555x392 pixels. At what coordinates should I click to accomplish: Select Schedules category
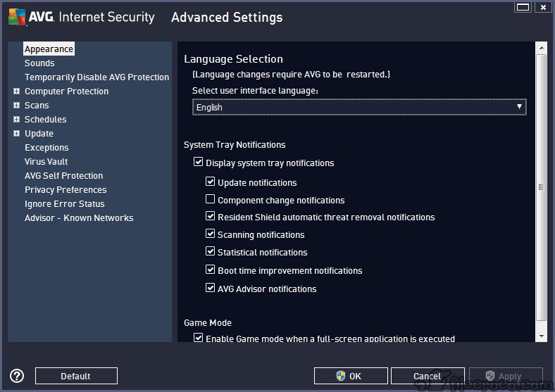46,119
